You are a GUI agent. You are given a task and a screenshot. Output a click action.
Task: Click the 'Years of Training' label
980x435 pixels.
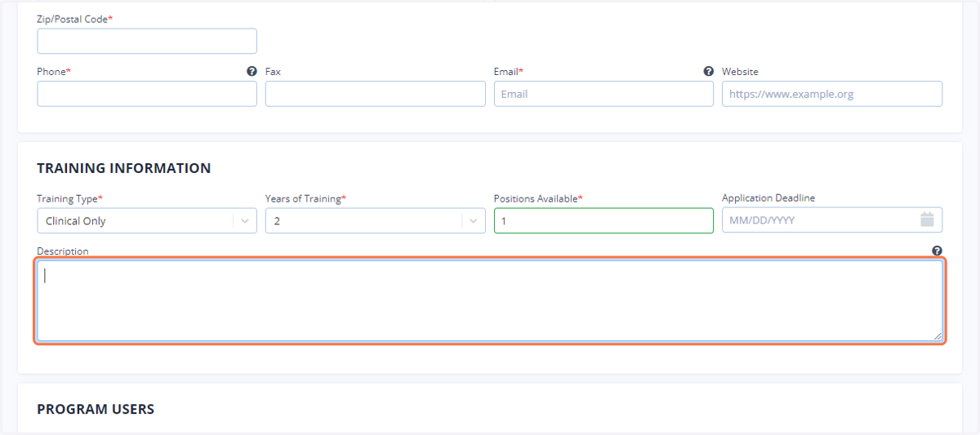pyautogui.click(x=305, y=198)
